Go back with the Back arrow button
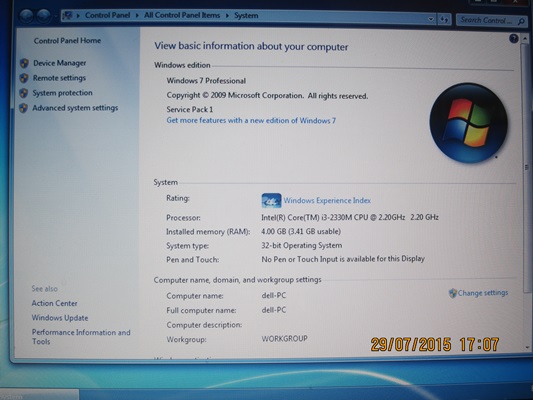The image size is (533, 400). point(27,16)
